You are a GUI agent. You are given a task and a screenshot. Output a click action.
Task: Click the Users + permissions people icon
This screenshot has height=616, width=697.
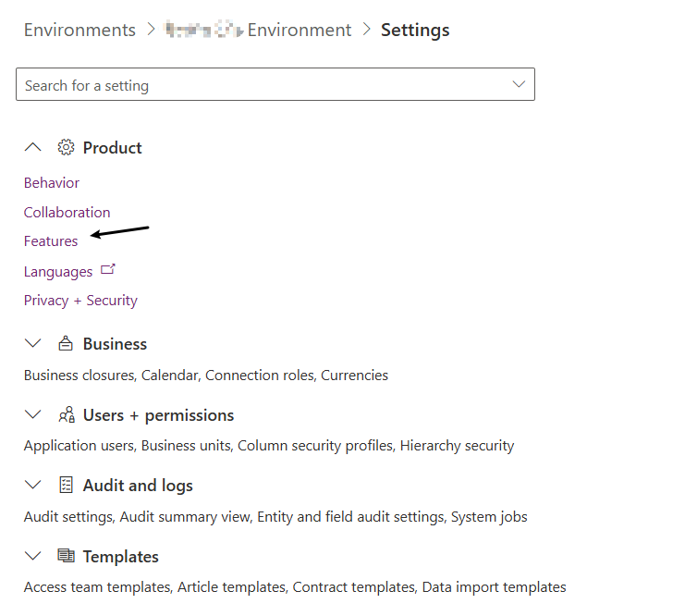coord(66,415)
